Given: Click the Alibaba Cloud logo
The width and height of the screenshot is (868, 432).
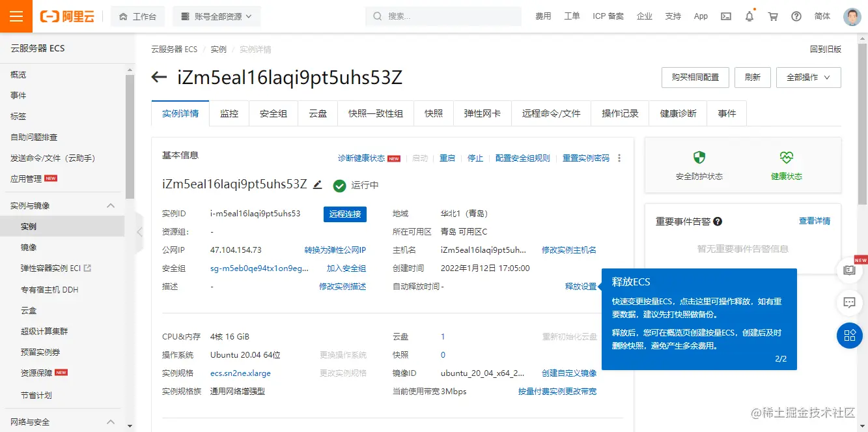Looking at the screenshot, I should coord(67,16).
